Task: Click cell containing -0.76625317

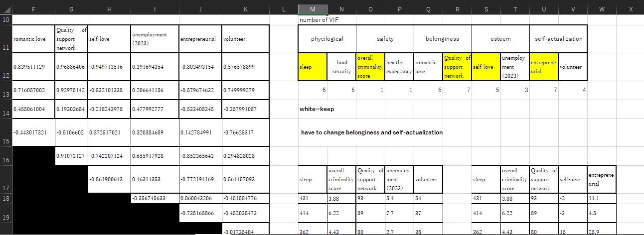Action: (245, 132)
